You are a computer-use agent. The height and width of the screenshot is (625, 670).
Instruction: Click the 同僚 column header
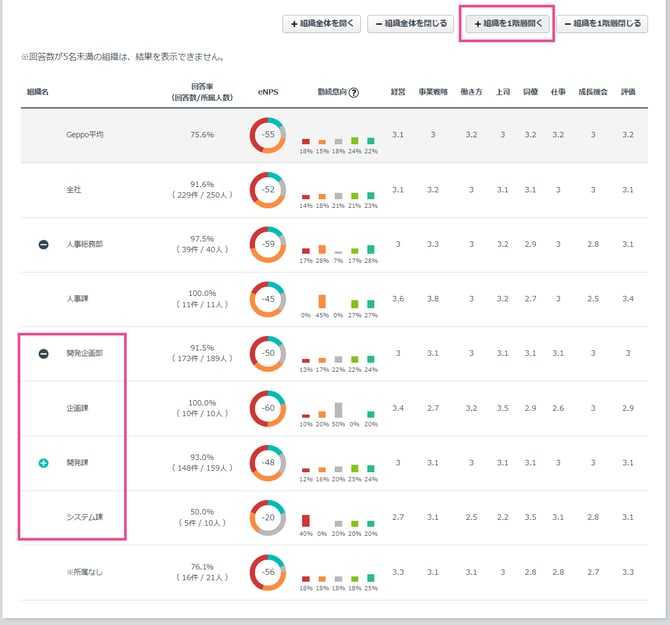pyautogui.click(x=530, y=92)
